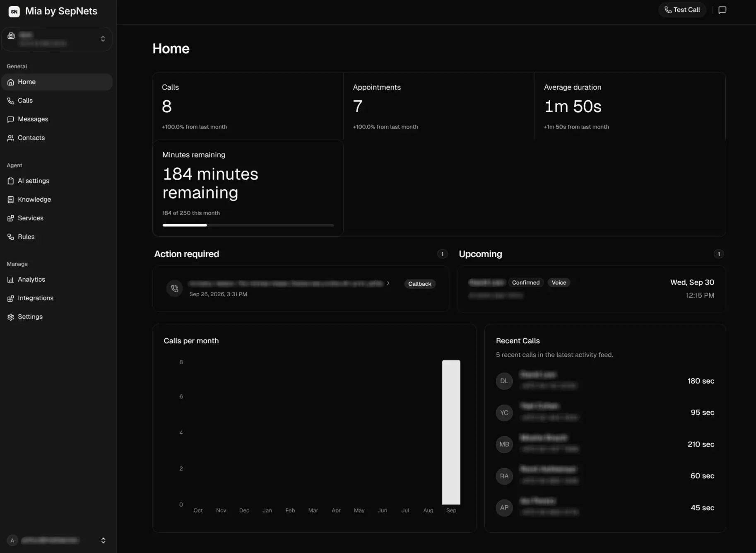The image size is (756, 553).
Task: Click the AP avatar in Recent Calls
Action: click(504, 508)
